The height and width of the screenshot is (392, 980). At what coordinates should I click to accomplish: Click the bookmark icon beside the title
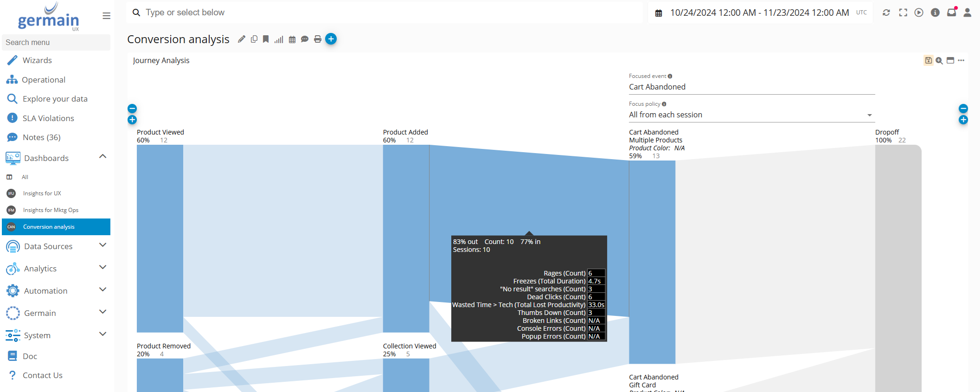click(266, 39)
